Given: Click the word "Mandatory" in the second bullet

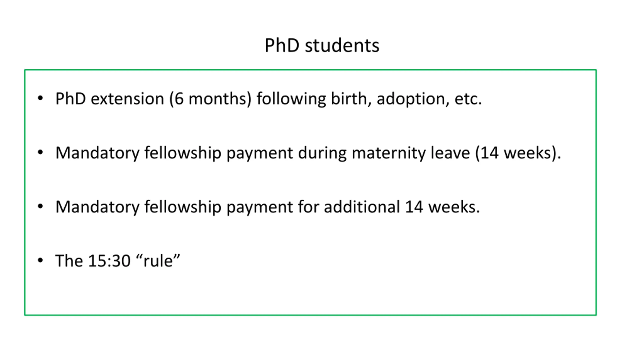Looking at the screenshot, I should click(x=97, y=153).
